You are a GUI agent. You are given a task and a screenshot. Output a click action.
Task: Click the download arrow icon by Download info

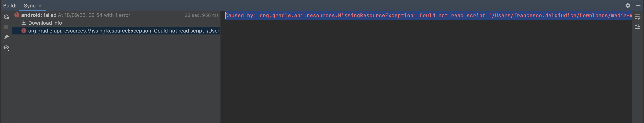(24, 23)
